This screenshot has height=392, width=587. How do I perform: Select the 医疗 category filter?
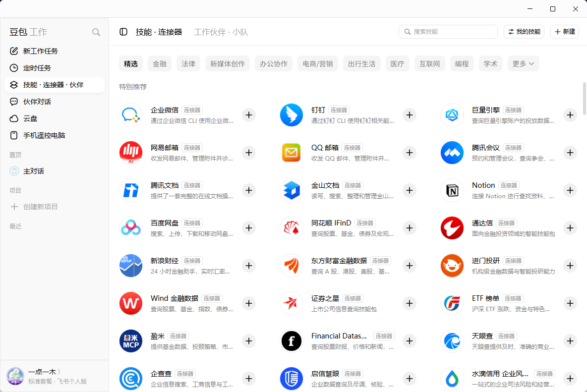tap(397, 64)
